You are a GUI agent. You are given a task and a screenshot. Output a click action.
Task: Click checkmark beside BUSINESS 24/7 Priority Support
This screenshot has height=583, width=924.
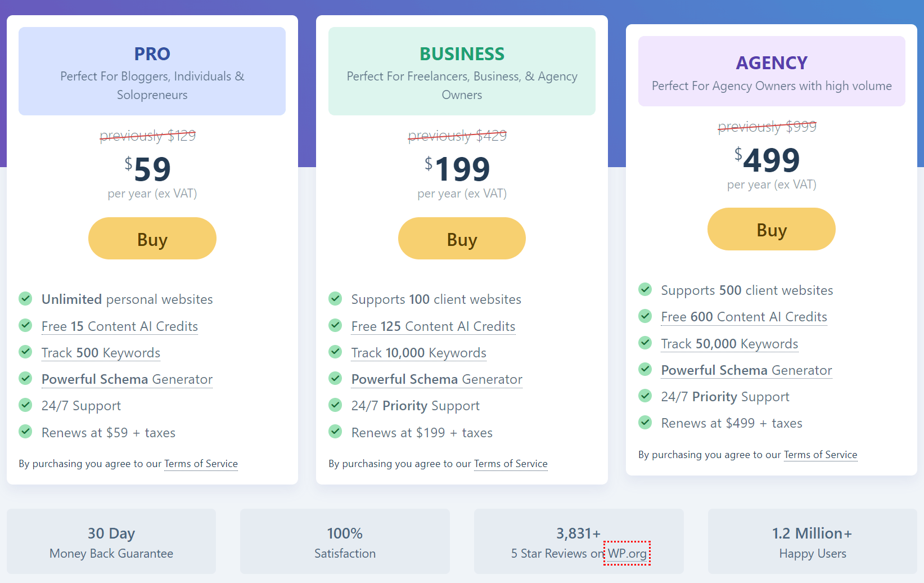pyautogui.click(x=335, y=405)
